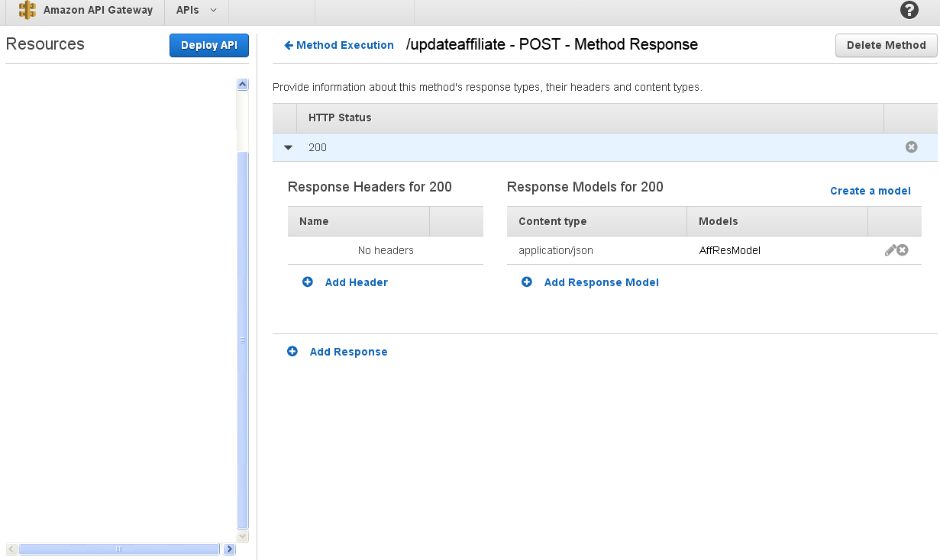
Task: Click the horizontal scrollbar left arrow
Action: click(11, 549)
